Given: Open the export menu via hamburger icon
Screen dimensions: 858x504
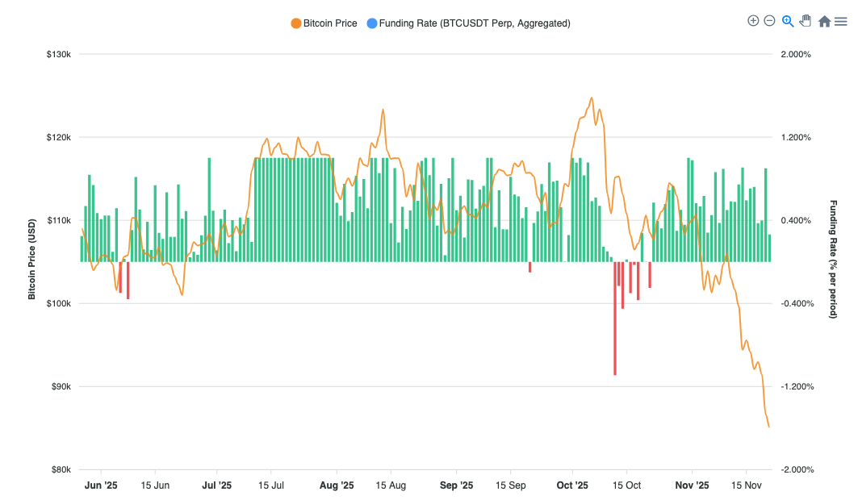Looking at the screenshot, I should pyautogui.click(x=841, y=20).
